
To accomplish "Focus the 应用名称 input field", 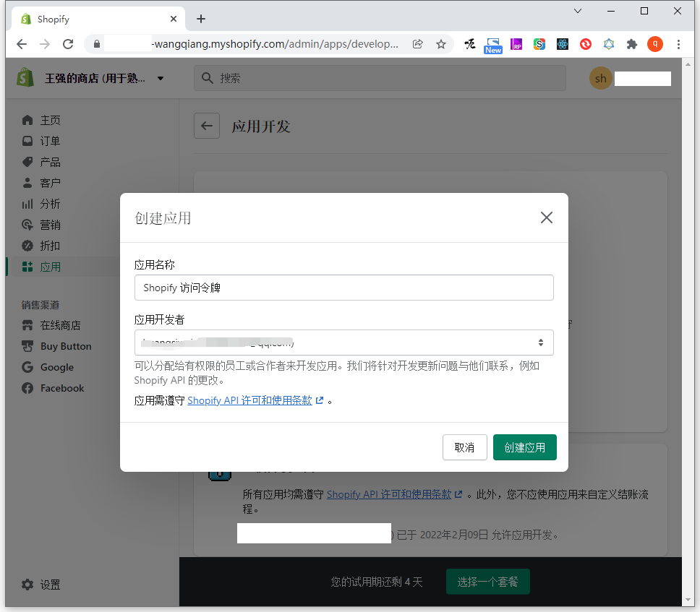I will [343, 288].
